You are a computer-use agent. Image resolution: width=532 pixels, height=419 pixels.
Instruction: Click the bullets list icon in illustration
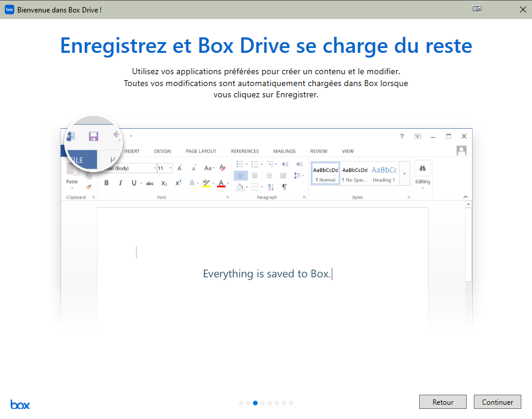240,164
